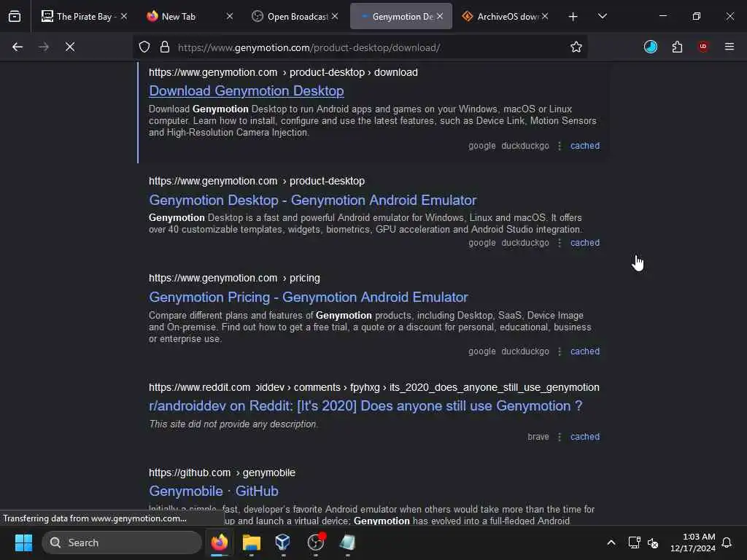The height and width of the screenshot is (560, 747).
Task: Open Firefox application hamburger menu
Action: coord(729,47)
